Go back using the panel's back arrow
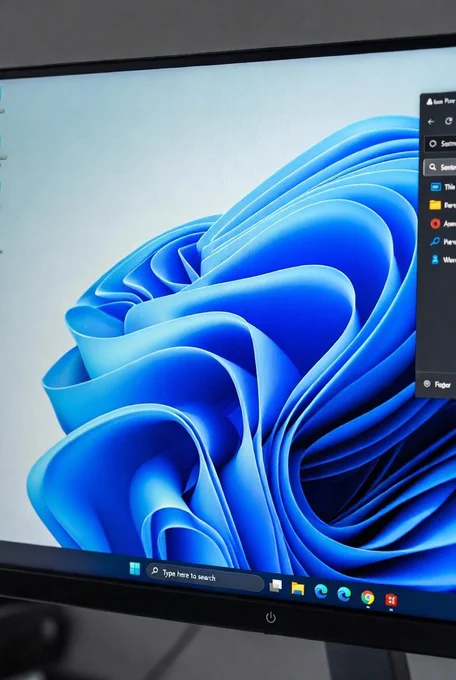 tap(431, 122)
